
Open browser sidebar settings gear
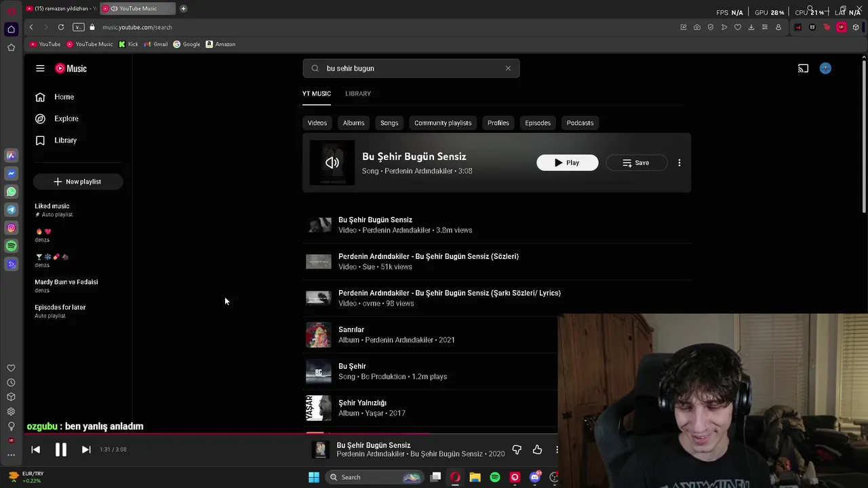click(11, 411)
